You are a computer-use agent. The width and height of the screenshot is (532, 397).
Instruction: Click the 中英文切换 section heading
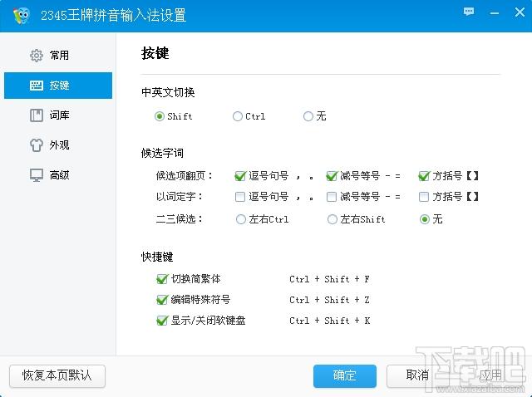click(x=168, y=92)
